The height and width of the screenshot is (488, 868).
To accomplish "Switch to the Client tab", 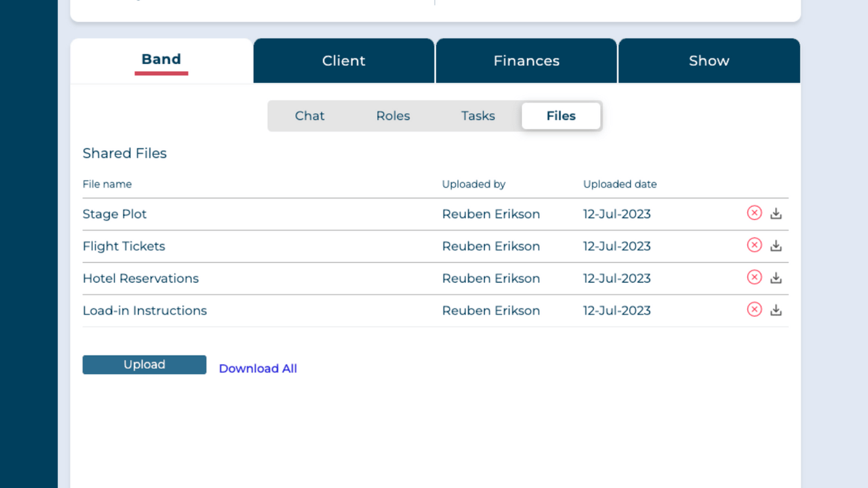I will coord(343,60).
